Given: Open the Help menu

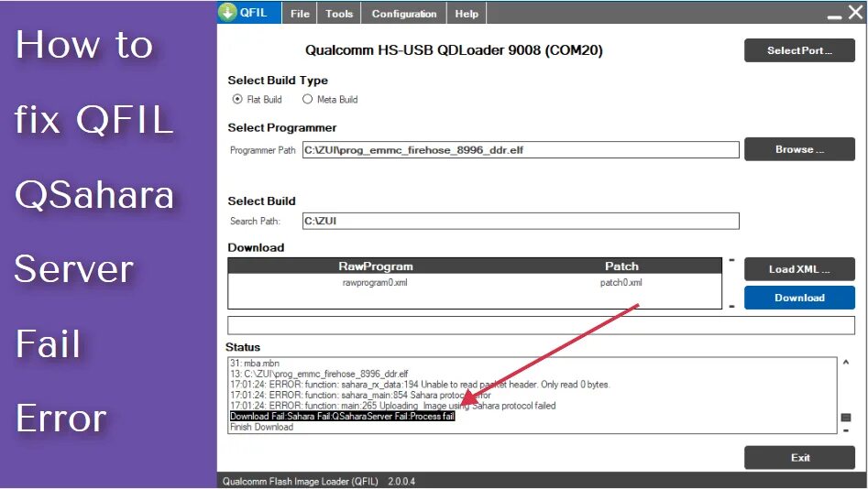Looking at the screenshot, I should pos(467,14).
